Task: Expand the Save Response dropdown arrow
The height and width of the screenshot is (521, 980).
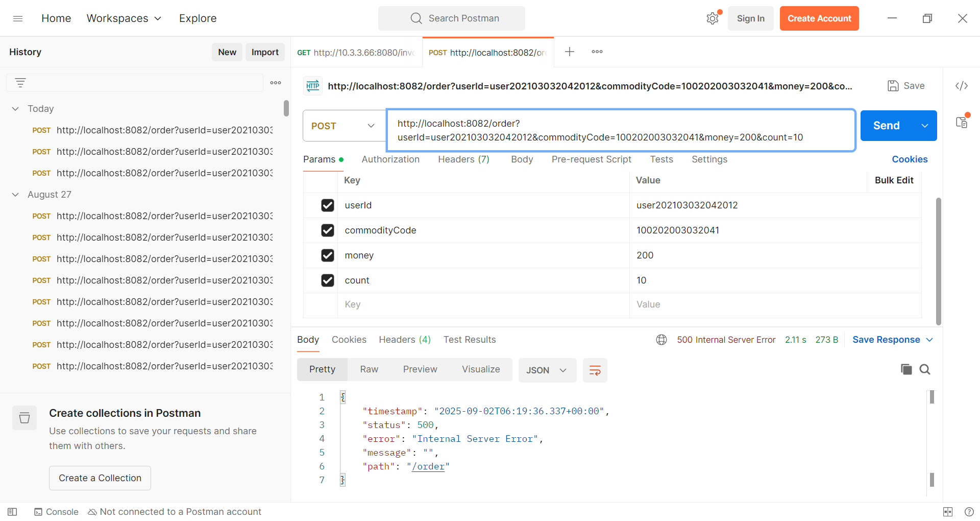Action: coord(929,340)
